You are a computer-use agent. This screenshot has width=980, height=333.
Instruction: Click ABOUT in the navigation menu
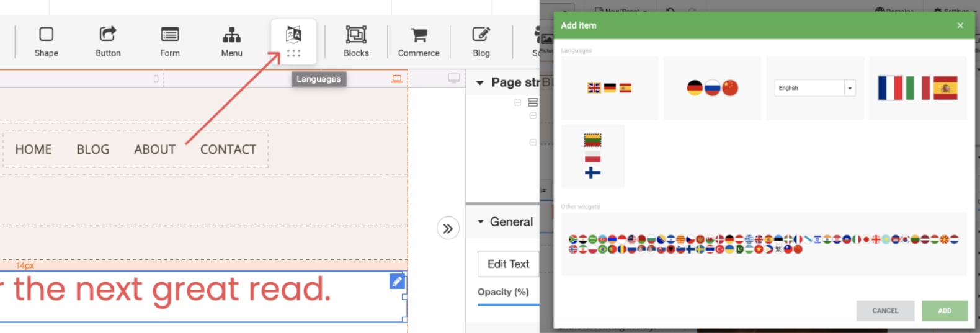click(154, 149)
